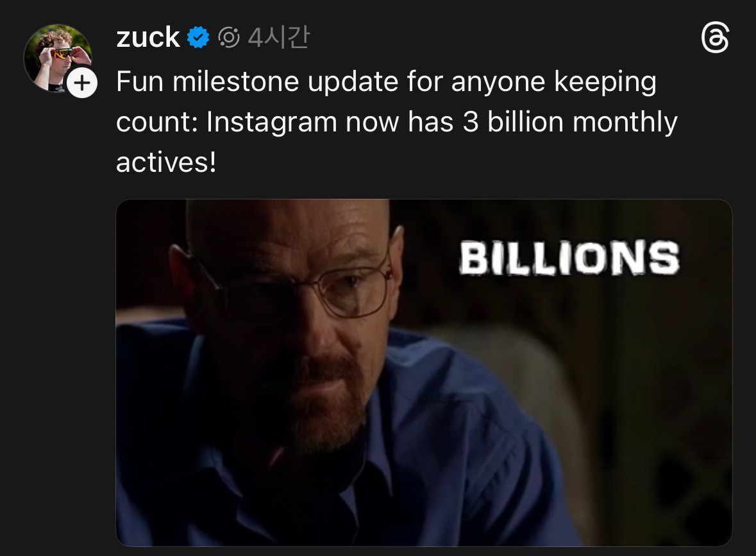Click the "3 billion monthly" text

570,121
